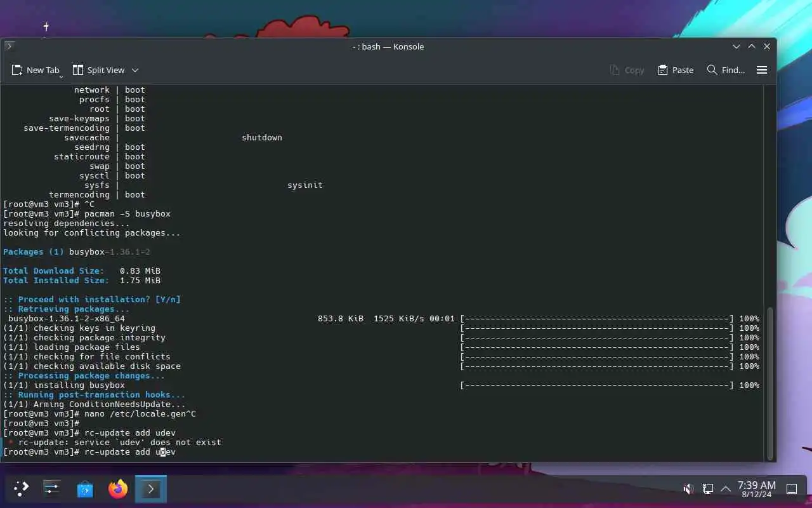812x508 pixels.
Task: Click the 'nano /etc/locale.gen^C' line
Action: (100, 413)
